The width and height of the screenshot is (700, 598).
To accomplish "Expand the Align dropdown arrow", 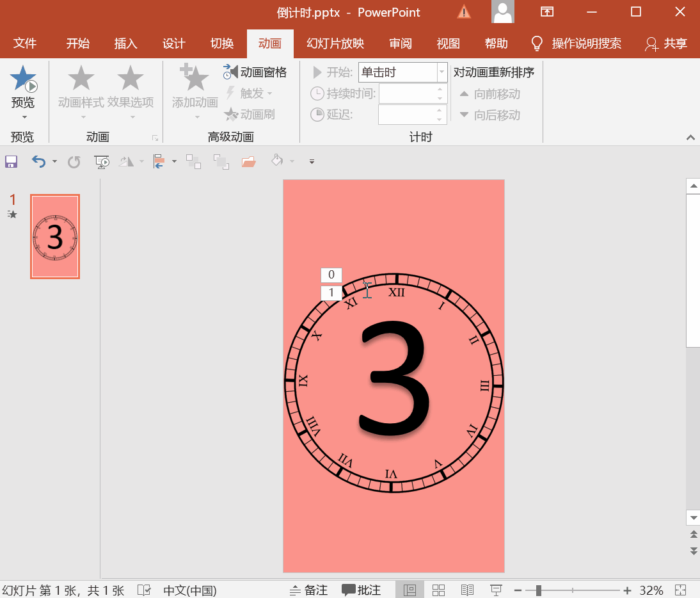I will coord(174,161).
